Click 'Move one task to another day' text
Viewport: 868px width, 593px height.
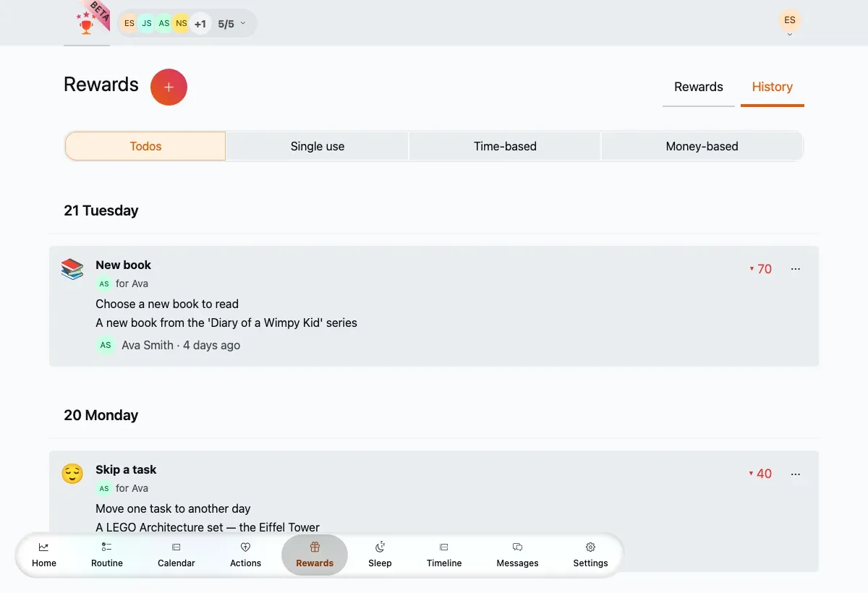(173, 508)
